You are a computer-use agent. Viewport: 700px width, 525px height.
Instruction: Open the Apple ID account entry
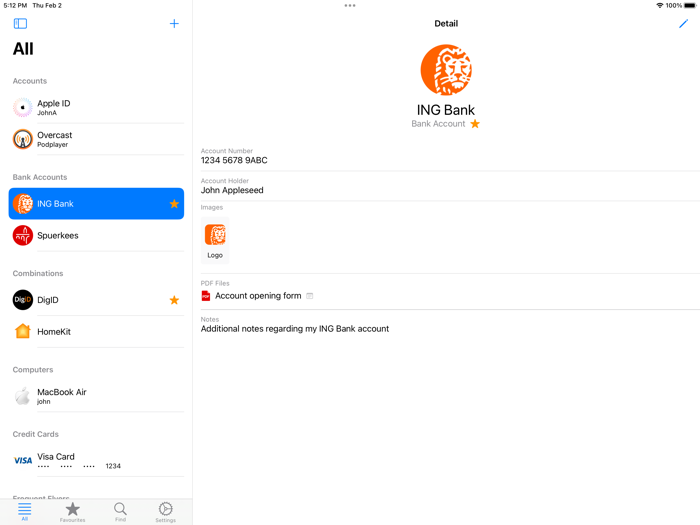point(96,107)
